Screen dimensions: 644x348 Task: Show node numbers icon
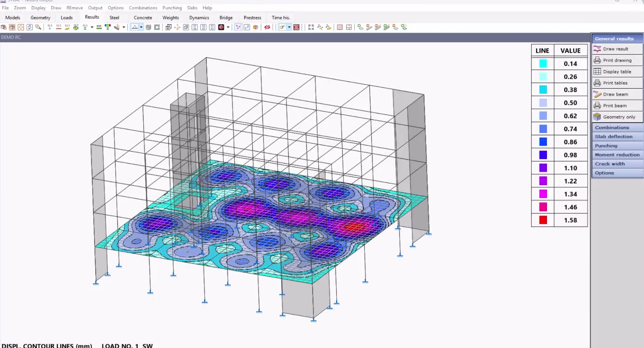[49, 27]
